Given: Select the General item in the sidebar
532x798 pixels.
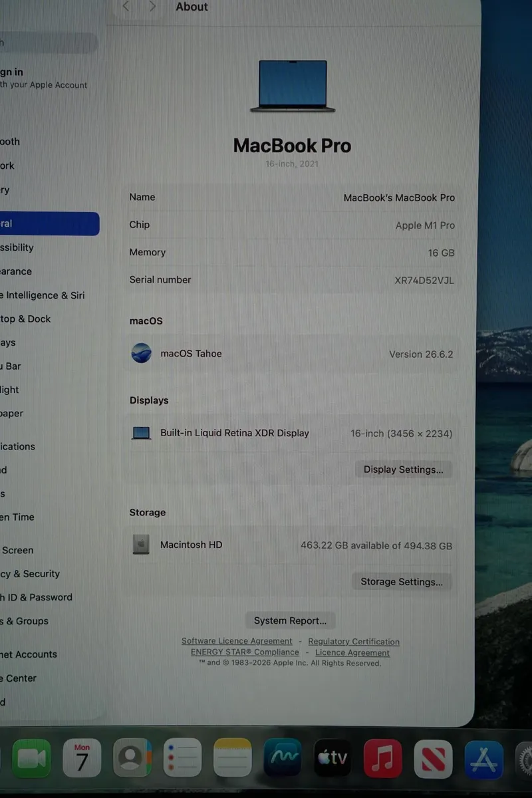Looking at the screenshot, I should 49,223.
